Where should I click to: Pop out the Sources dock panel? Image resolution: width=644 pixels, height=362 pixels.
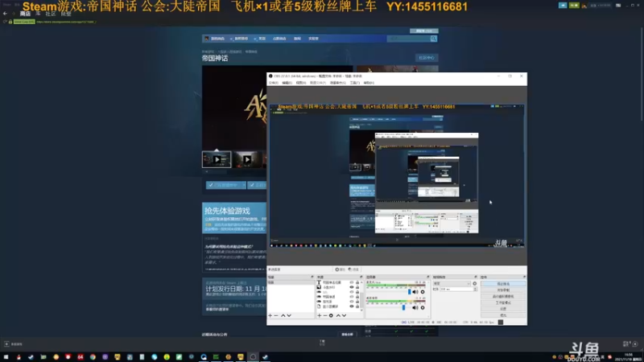pos(361,277)
